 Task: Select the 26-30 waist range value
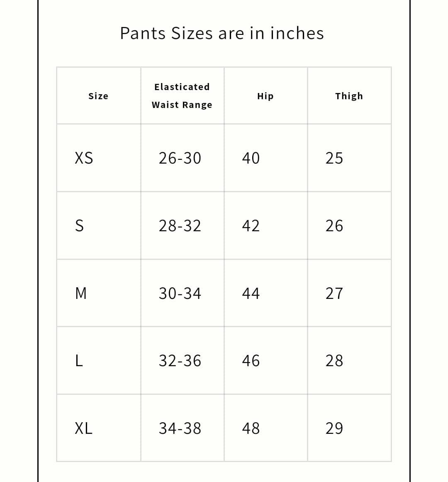[x=180, y=158]
